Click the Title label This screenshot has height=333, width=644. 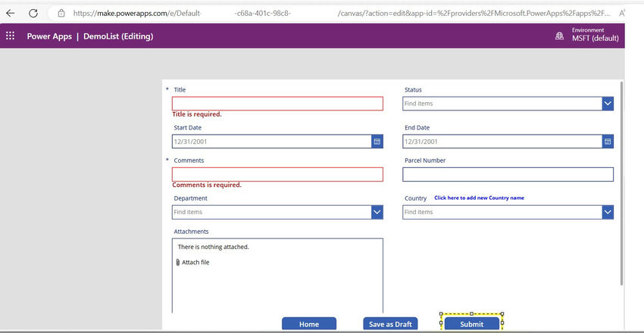[180, 90]
